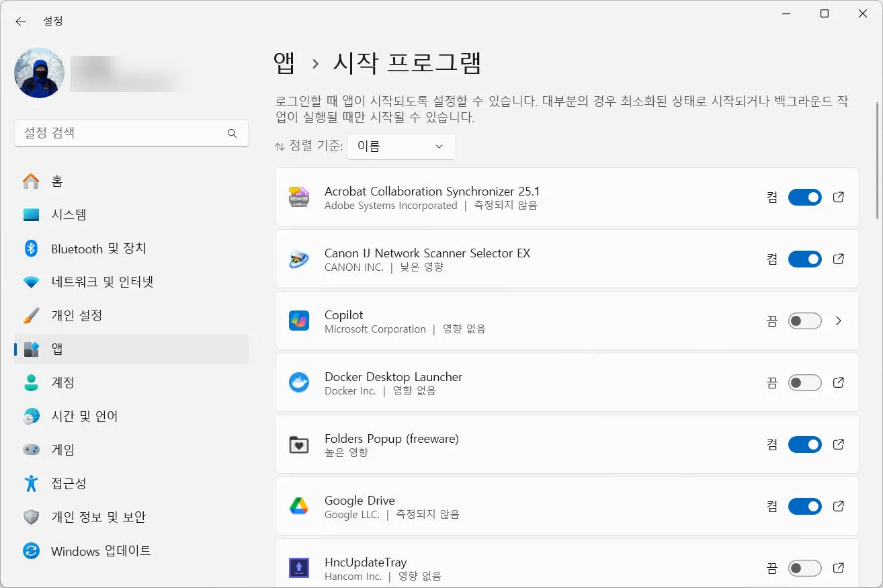The height and width of the screenshot is (588, 883).
Task: Click the Docker whale icon
Action: pos(298,382)
